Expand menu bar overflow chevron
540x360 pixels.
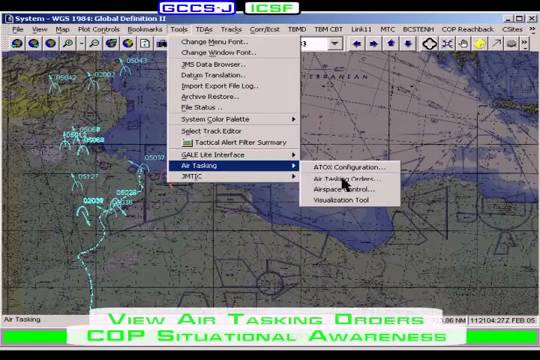coord(532,30)
